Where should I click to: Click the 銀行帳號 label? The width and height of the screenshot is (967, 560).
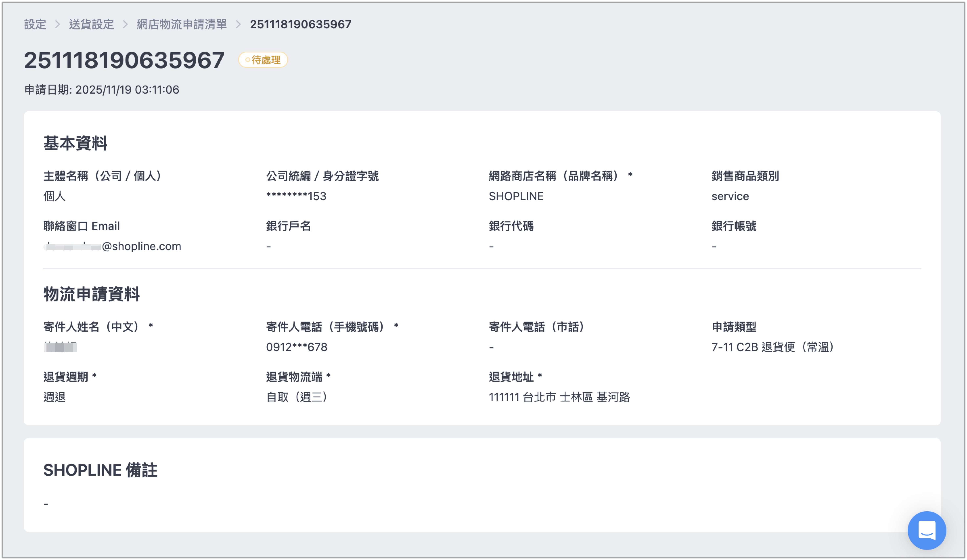[734, 226]
